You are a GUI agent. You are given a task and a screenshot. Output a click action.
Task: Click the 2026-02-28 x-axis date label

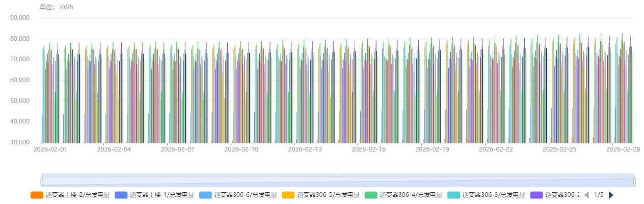pos(623,149)
